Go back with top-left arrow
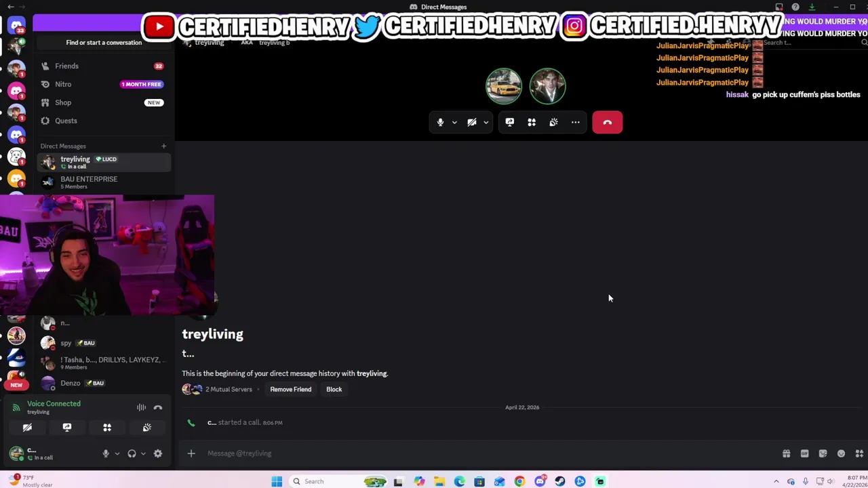 point(11,7)
